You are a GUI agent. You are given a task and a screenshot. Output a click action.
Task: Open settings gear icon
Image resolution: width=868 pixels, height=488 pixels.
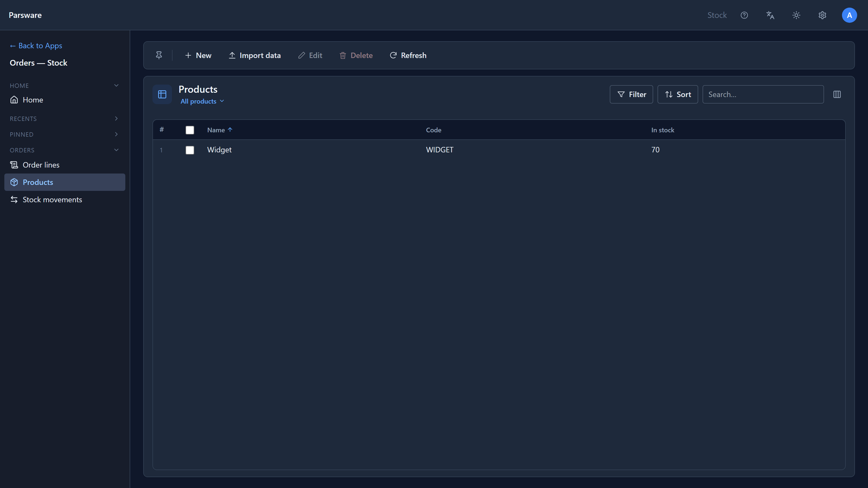point(822,15)
